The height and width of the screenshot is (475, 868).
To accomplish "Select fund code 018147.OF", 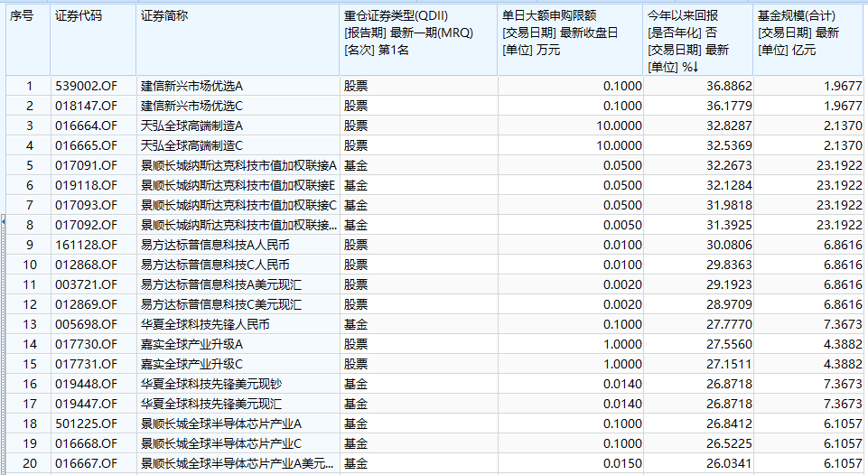I will (x=86, y=106).
